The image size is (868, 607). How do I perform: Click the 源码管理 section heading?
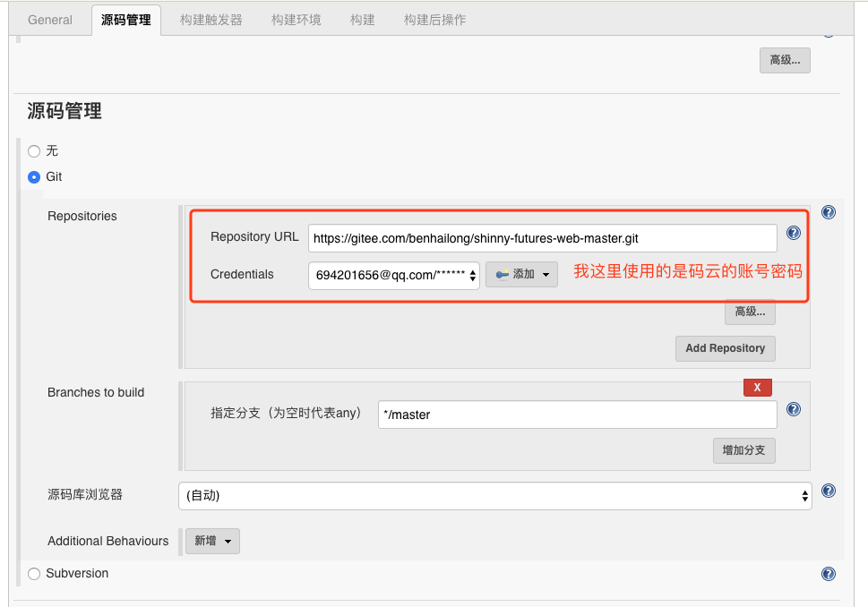pos(64,111)
